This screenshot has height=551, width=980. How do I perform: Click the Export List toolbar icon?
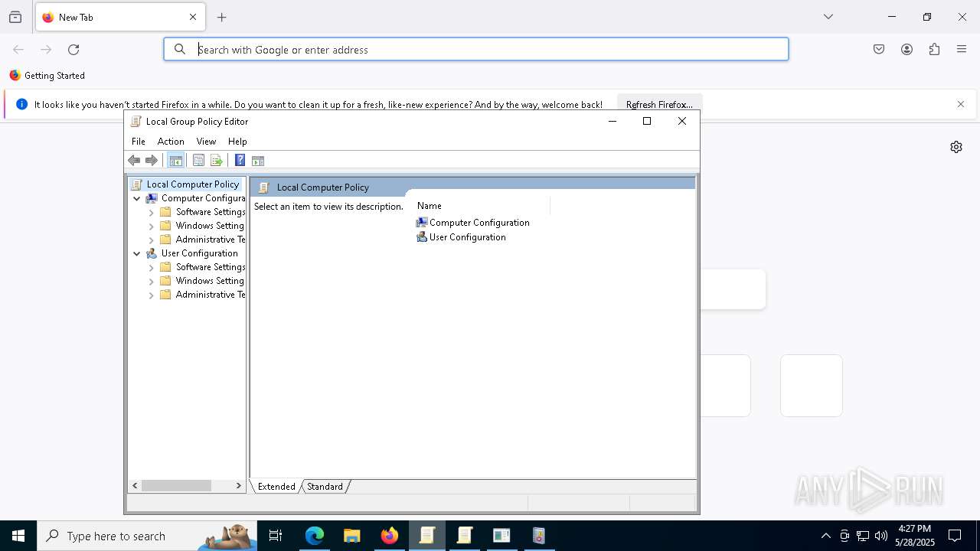click(217, 161)
